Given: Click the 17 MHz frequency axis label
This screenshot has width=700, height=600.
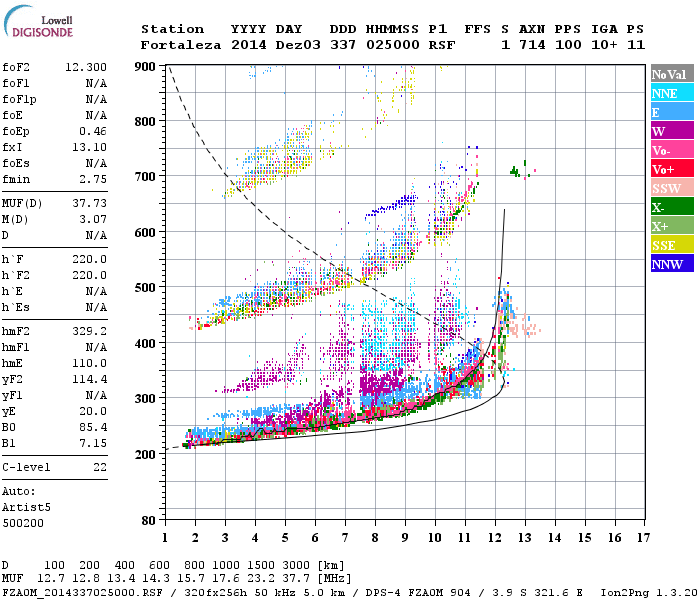Looking at the screenshot, I should point(643,538).
